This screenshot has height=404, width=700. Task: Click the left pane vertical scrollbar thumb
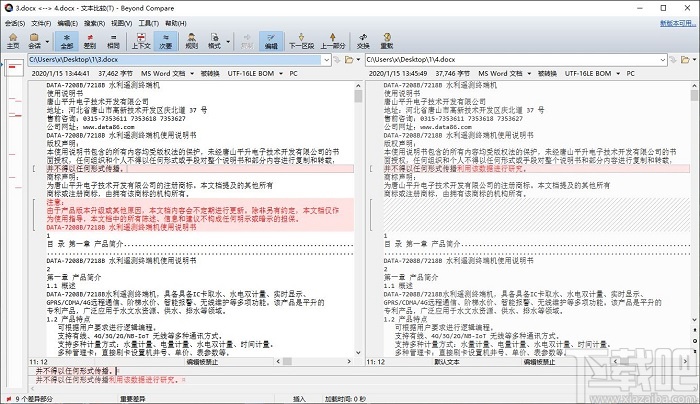[358, 96]
